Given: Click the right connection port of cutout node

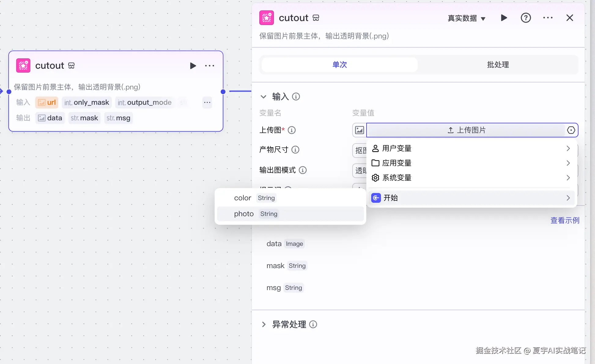Looking at the screenshot, I should [223, 92].
